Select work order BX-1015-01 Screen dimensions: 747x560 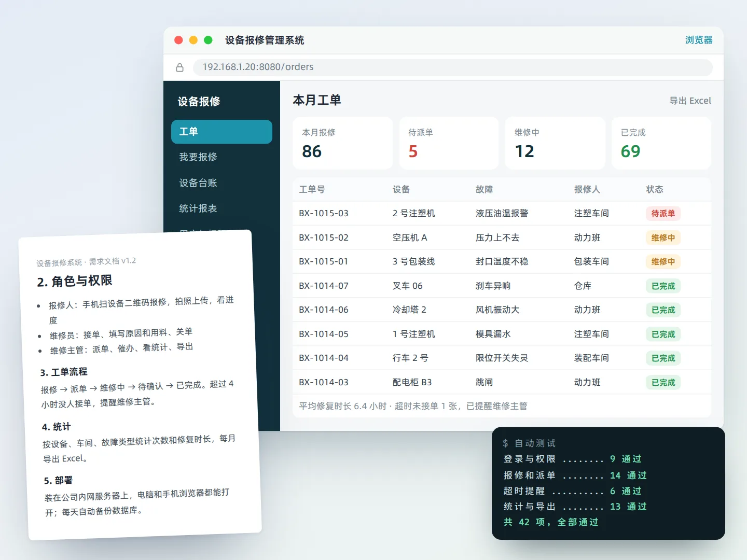(502, 261)
